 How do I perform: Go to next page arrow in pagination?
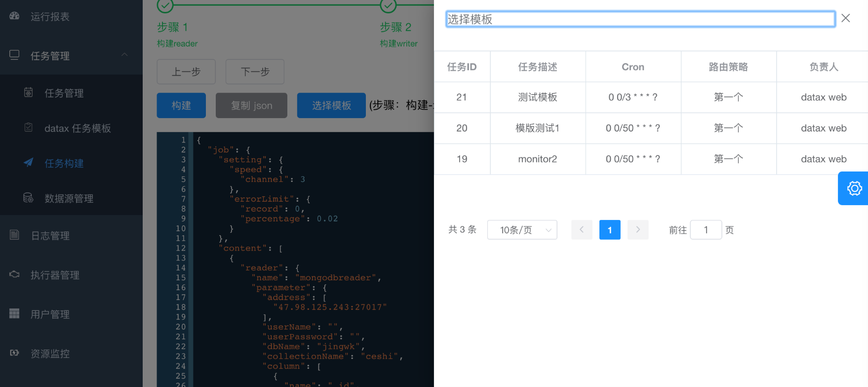pos(638,230)
